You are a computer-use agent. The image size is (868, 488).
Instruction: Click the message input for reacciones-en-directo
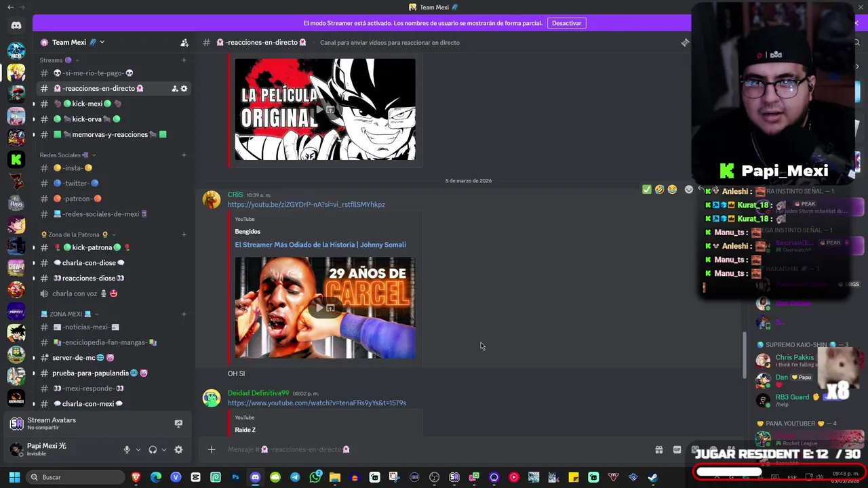(434, 449)
